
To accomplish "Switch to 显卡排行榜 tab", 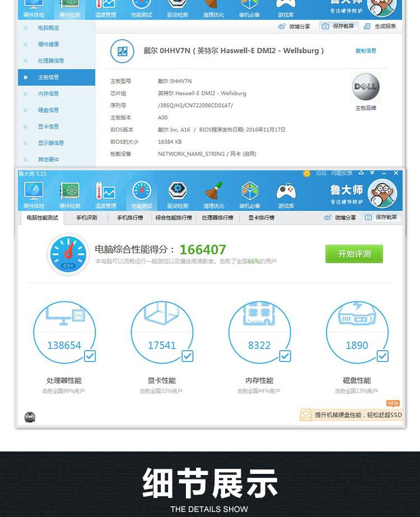I will pyautogui.click(x=261, y=218).
